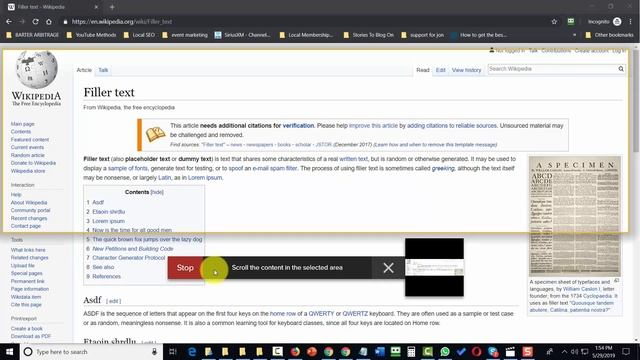Click the address bar URL
This screenshot has width=640, height=360.
[x=122, y=22]
